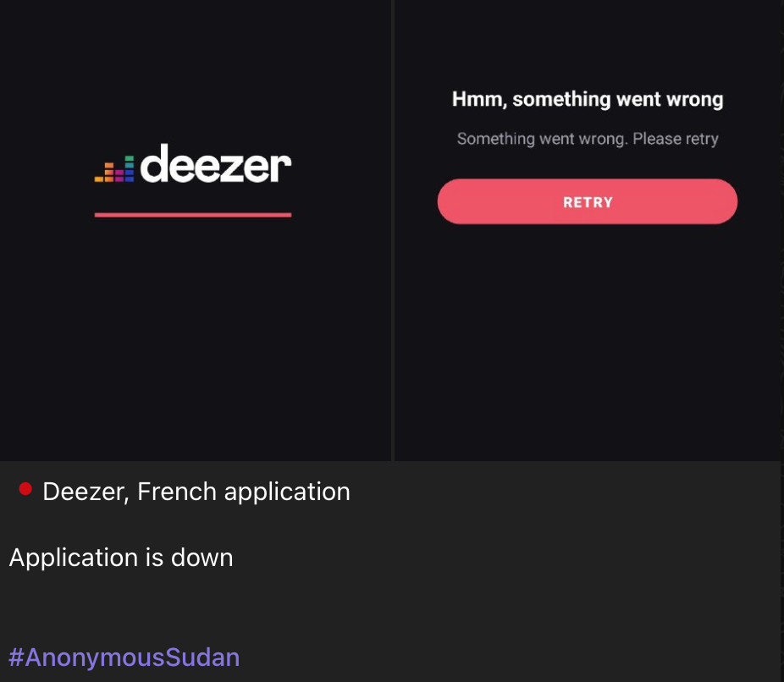Click the magenta equalizer column in the logo
Screen dimensions: 784x682
point(119,176)
